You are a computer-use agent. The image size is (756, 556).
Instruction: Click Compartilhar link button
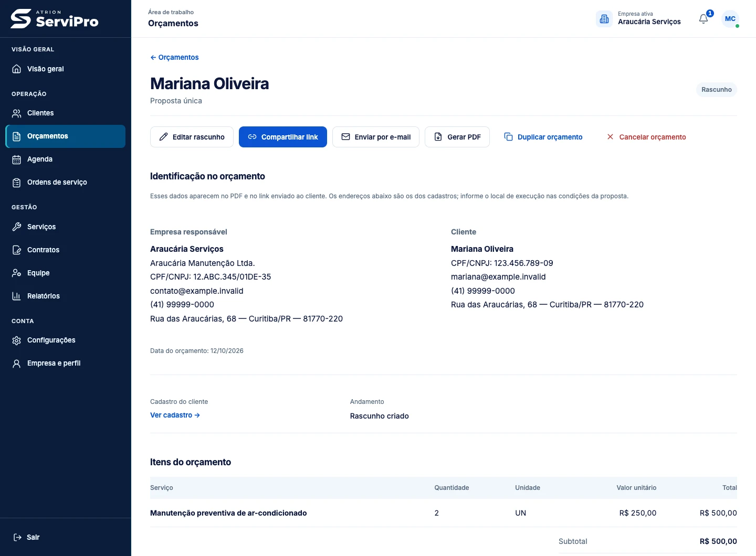point(283,137)
